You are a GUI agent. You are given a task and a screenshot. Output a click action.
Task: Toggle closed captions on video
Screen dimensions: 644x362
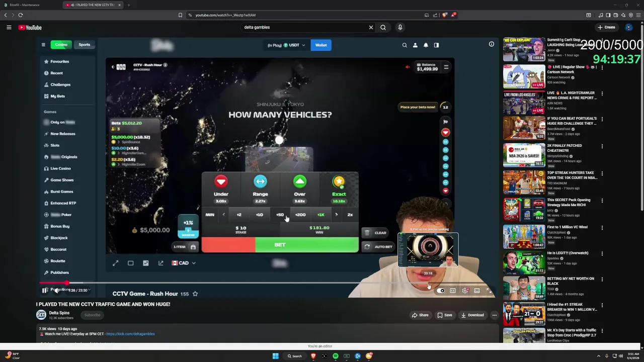pos(452,291)
